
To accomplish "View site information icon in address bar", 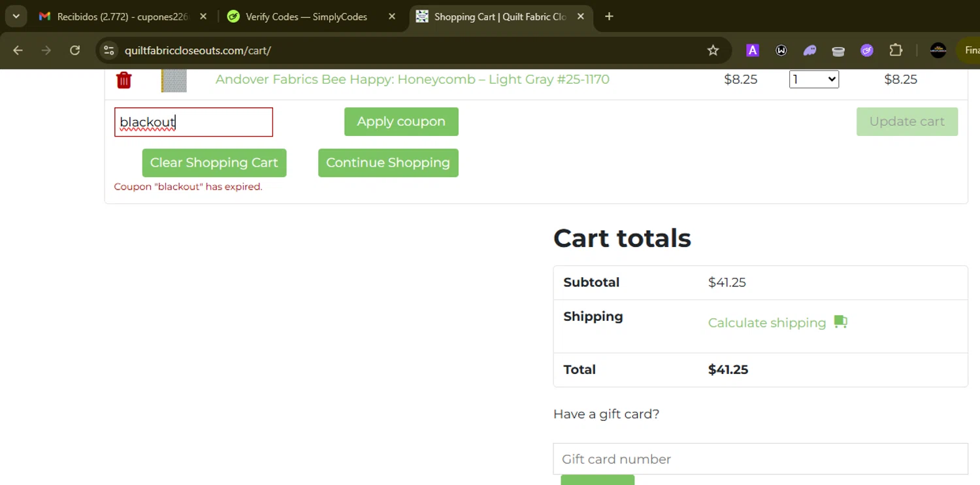I will click(x=109, y=50).
